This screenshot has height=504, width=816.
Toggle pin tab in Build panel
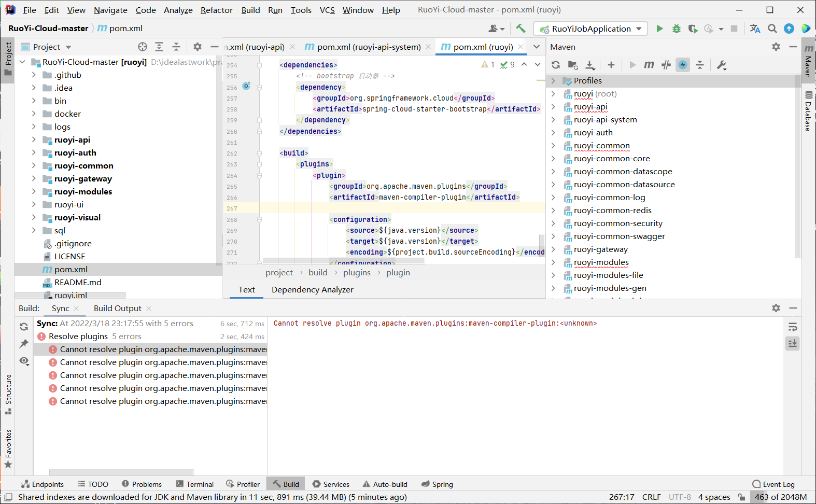pyautogui.click(x=24, y=343)
